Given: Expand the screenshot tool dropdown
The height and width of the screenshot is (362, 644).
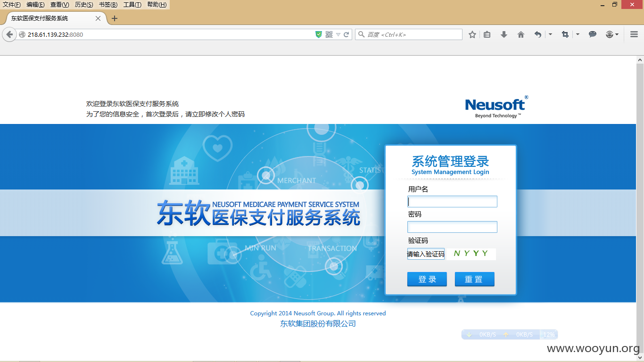Looking at the screenshot, I should click(578, 34).
